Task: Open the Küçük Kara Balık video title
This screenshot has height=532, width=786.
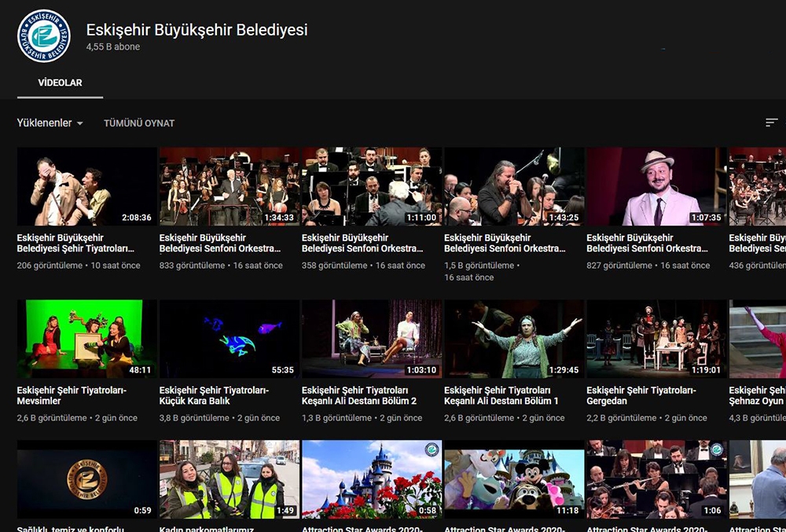Action: click(x=214, y=395)
